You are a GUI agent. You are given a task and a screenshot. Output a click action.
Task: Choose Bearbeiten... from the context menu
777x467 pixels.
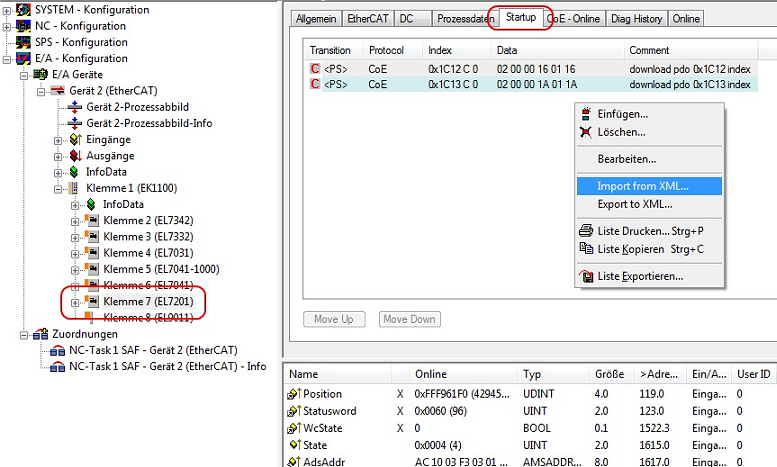649,159
